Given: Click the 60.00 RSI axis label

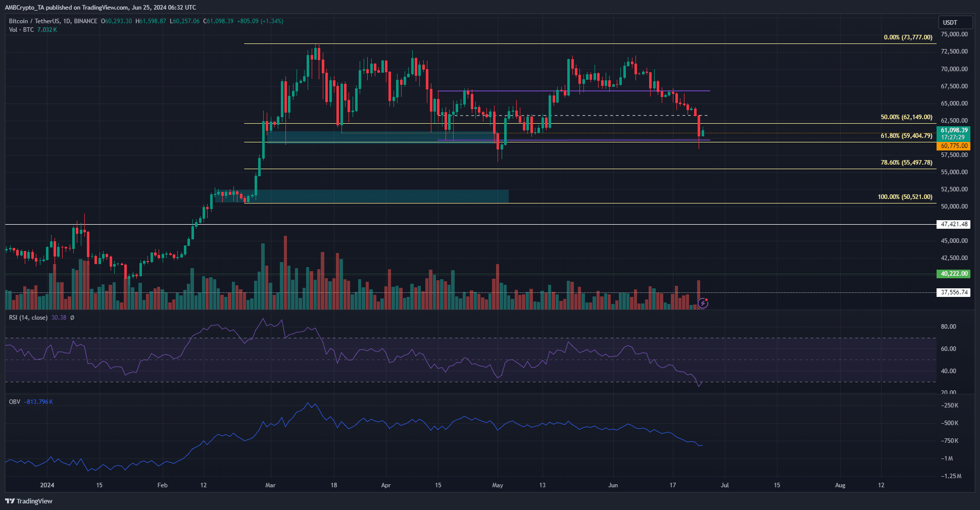Looking at the screenshot, I should coord(948,349).
